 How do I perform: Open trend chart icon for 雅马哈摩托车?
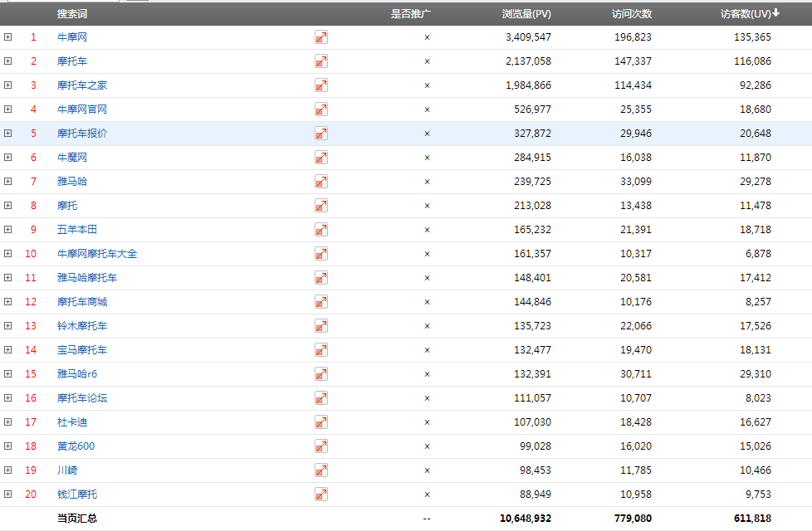pyautogui.click(x=321, y=278)
